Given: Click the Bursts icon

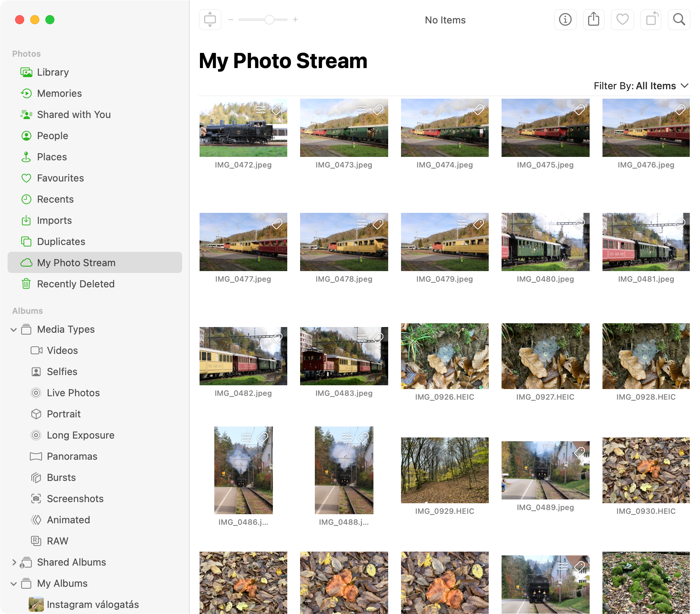Looking at the screenshot, I should (x=36, y=478).
